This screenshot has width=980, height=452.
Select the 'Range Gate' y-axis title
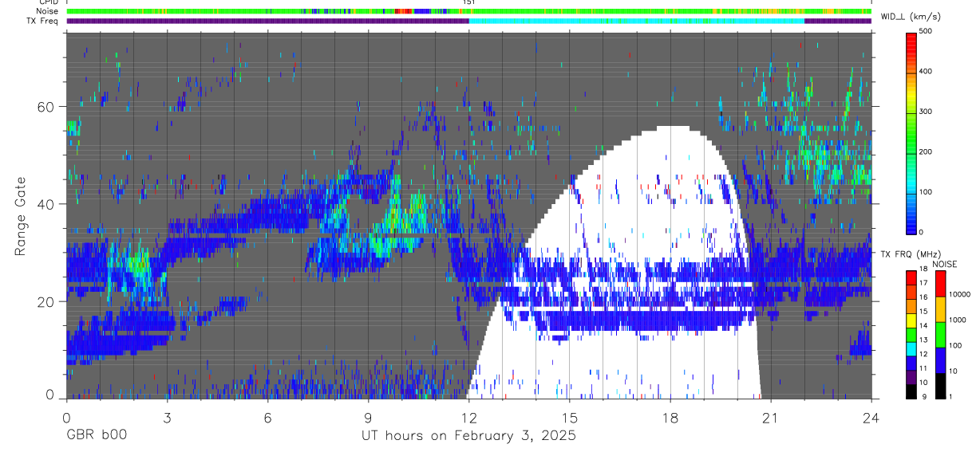pyautogui.click(x=22, y=216)
